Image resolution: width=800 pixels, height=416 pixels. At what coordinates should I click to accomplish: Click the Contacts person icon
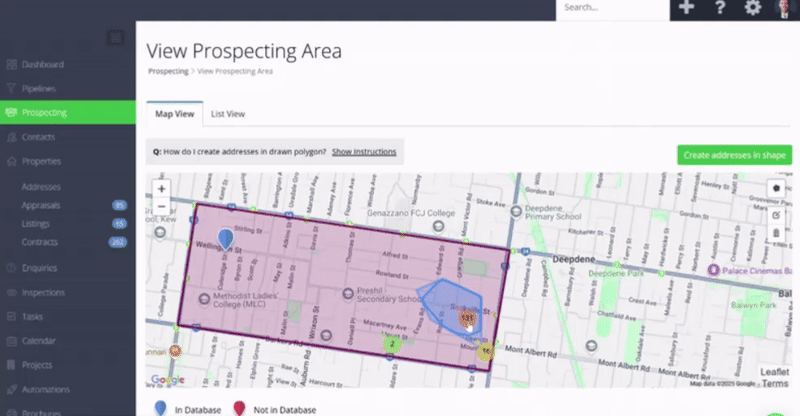[11, 137]
